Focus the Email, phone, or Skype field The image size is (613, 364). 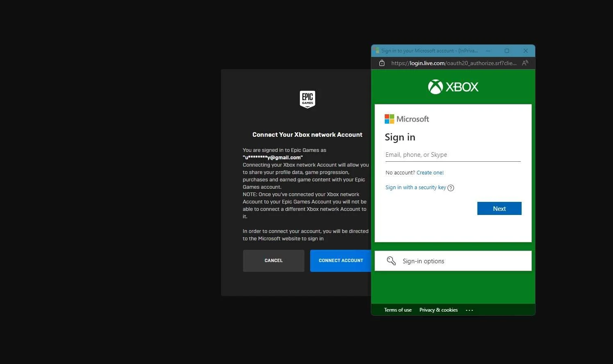point(453,155)
